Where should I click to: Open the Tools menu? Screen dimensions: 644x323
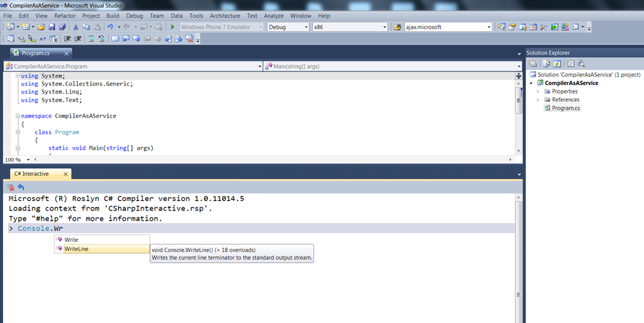(196, 16)
